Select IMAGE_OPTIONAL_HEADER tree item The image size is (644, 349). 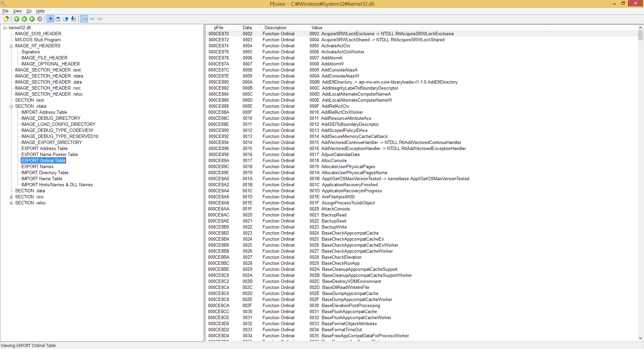point(51,64)
